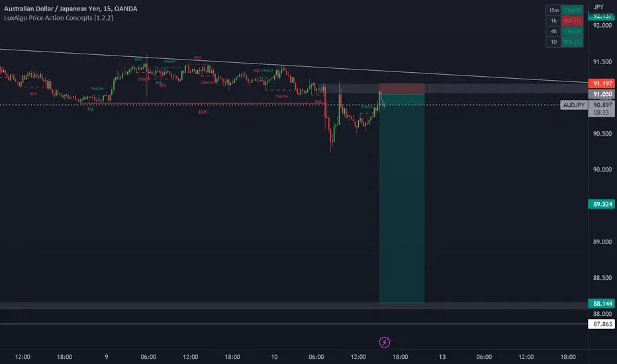Click the date label 9 on the time axis

click(106, 357)
